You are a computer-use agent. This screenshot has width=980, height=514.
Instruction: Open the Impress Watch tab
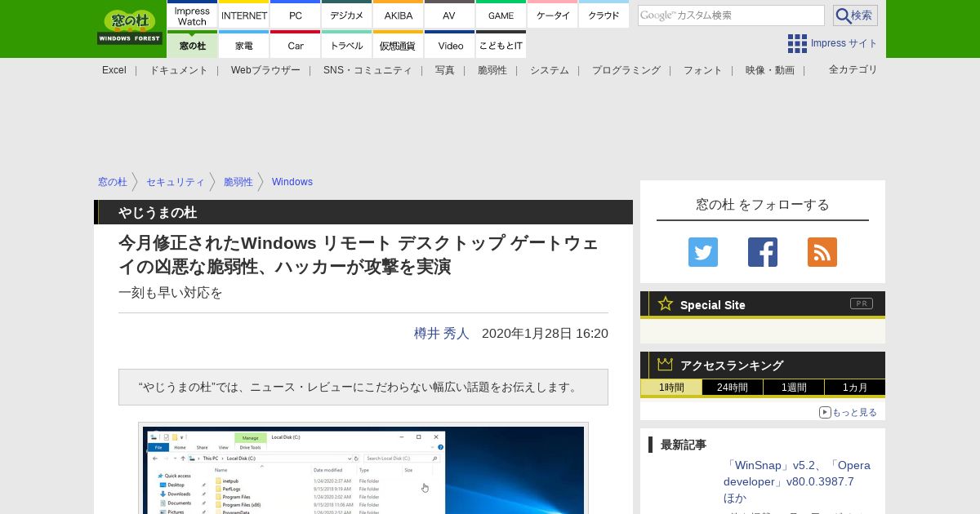point(192,15)
